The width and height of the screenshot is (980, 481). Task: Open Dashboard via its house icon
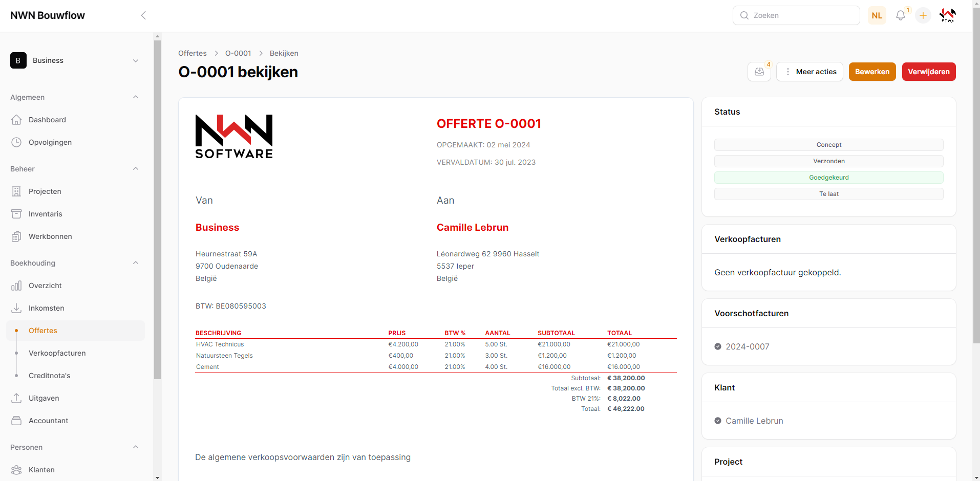tap(16, 120)
